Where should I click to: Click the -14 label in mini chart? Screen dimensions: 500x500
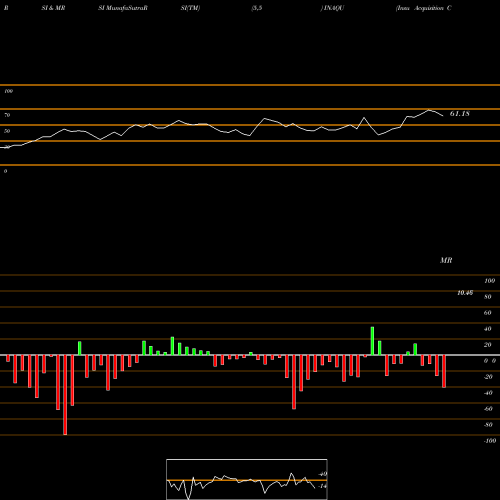pos(322,486)
